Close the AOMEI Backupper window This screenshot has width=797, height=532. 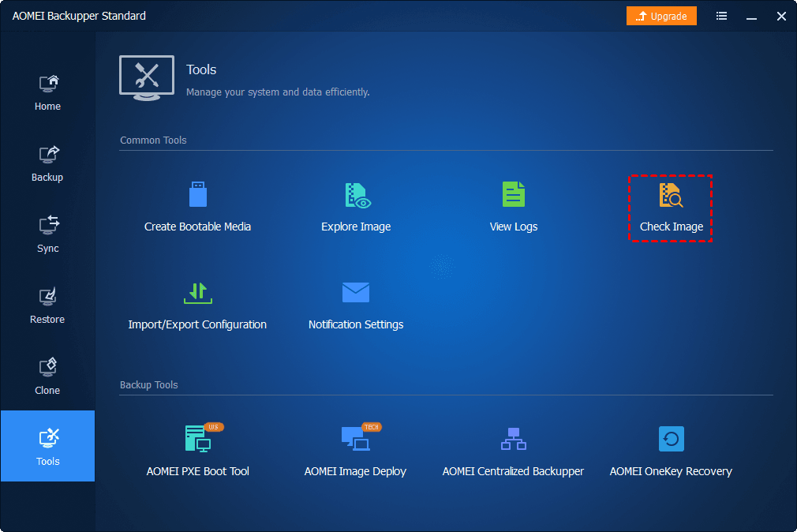[781, 17]
